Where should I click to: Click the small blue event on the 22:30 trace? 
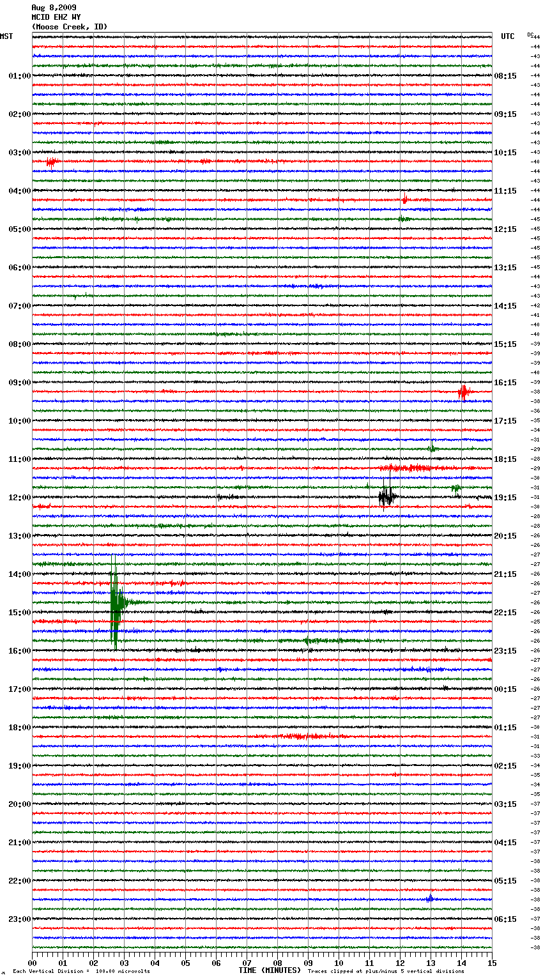(430, 898)
